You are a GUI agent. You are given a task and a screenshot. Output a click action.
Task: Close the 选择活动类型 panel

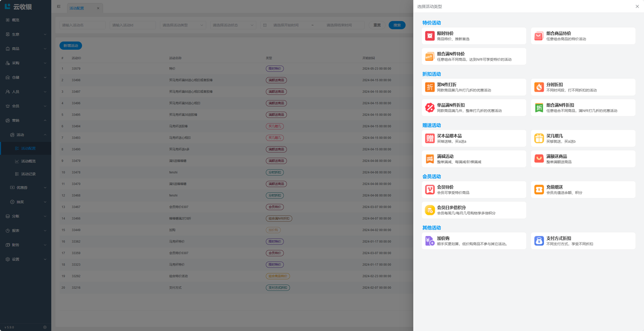click(637, 7)
